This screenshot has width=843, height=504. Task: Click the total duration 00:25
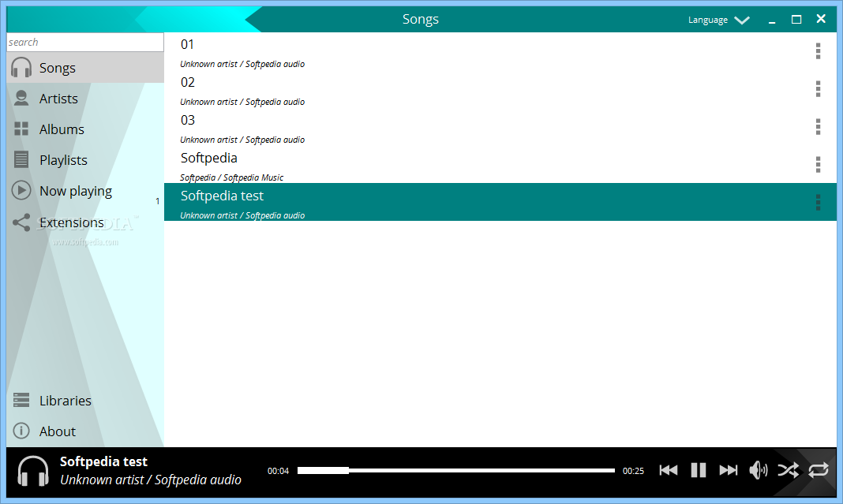pos(633,471)
